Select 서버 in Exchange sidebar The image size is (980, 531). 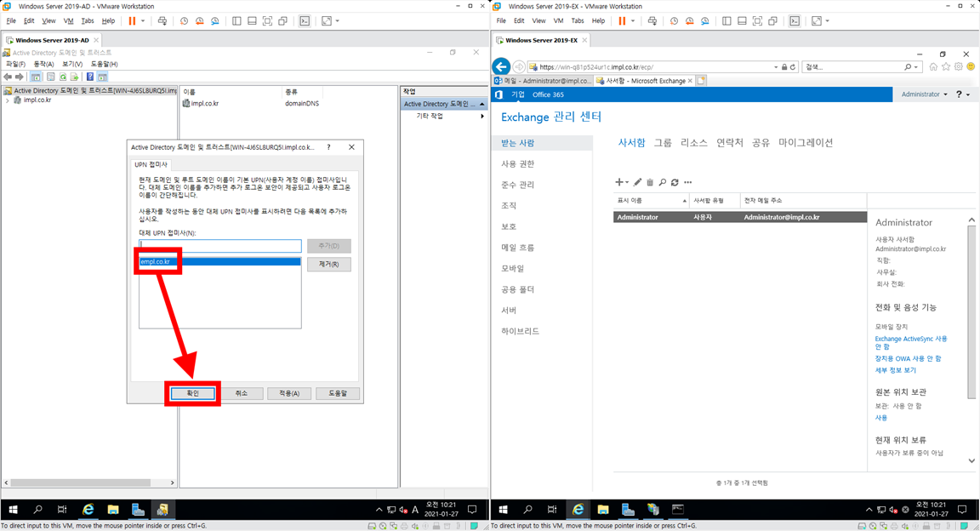click(x=509, y=311)
